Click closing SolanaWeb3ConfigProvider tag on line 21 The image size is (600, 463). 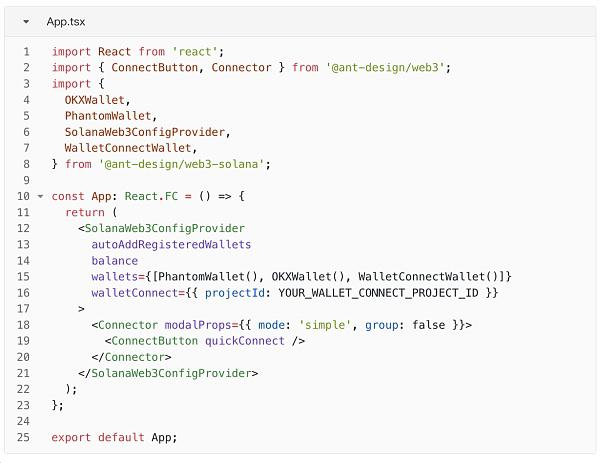pyautogui.click(x=168, y=373)
